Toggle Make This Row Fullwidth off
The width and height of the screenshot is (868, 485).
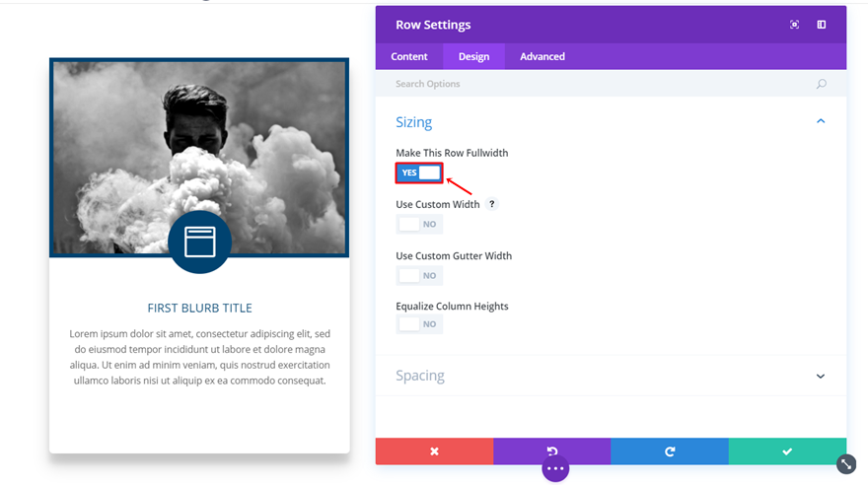pos(419,173)
